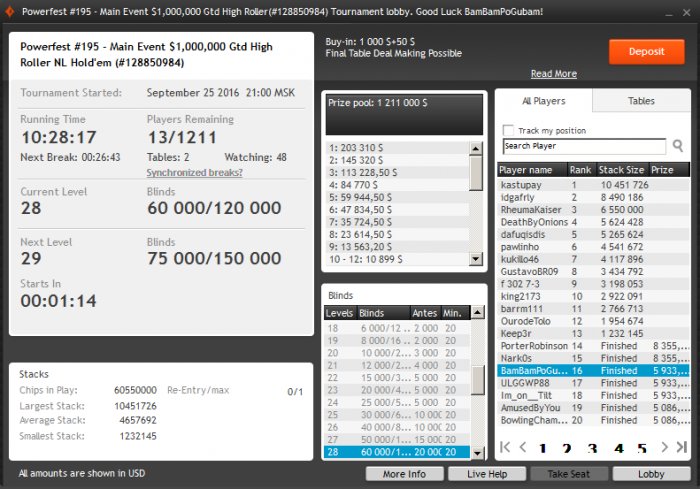Open Live Help
Screen dimensions: 700x489
[487, 474]
